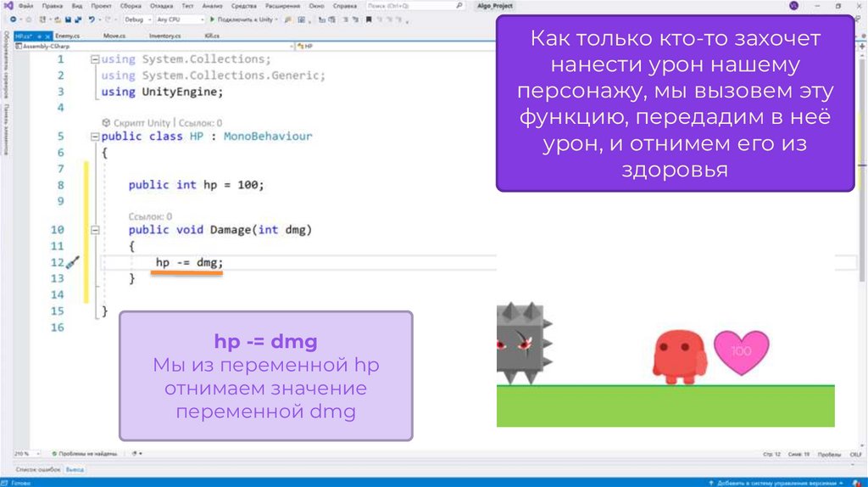Screen dimensions: 868x487
Task: Open the Вид menu
Action: pos(77,6)
